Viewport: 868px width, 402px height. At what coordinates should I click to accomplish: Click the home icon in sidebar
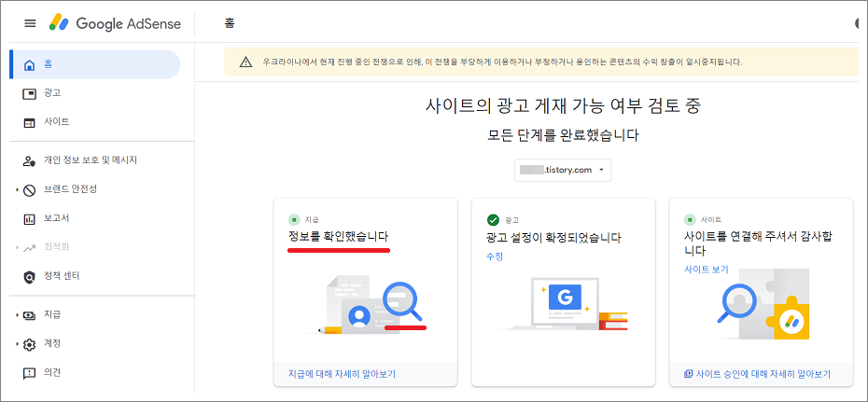point(30,65)
